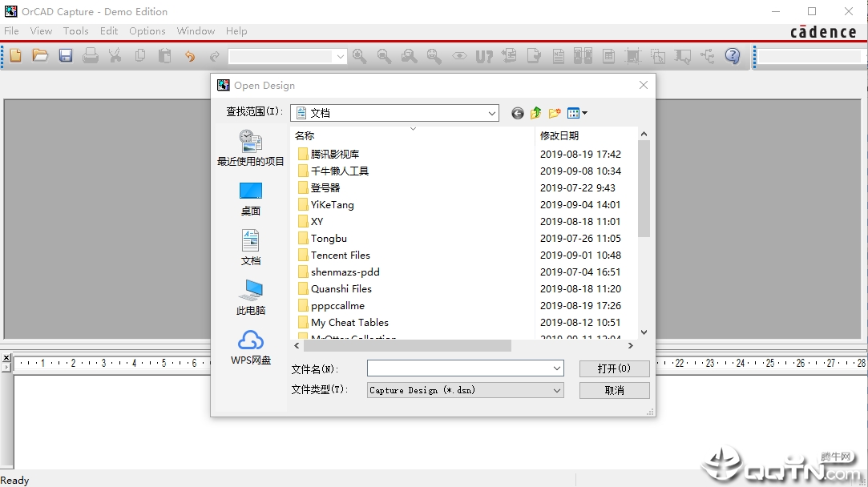The height and width of the screenshot is (487, 868).
Task: Click the Annotate U? toolbar icon
Action: tap(484, 56)
